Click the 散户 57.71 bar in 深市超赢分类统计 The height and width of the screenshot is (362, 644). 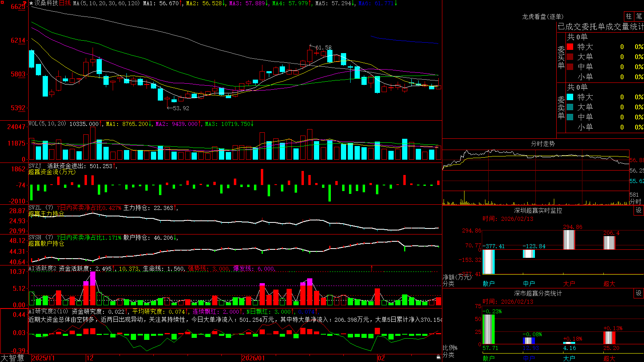(x=489, y=329)
